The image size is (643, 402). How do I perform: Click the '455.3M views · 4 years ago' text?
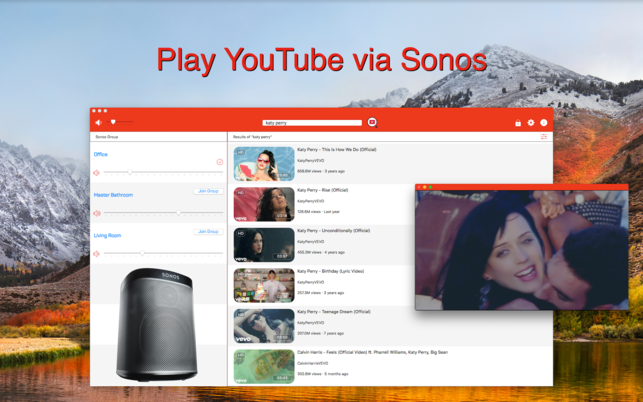point(321,252)
